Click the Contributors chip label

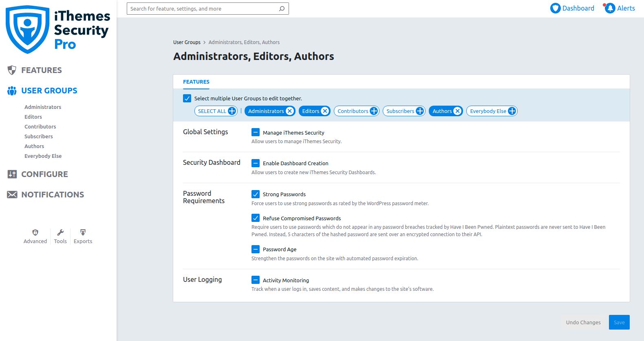(x=353, y=111)
